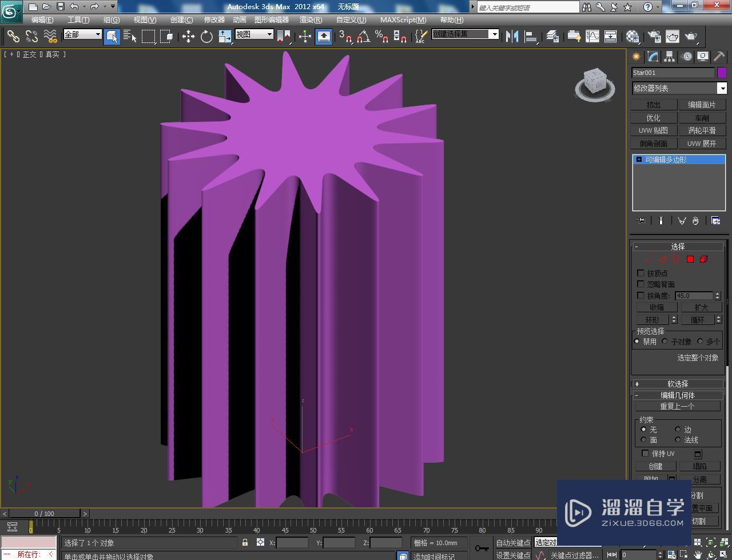The image size is (732, 560).
Task: Collapse the 编辑几何体 rollout
Action: pyautogui.click(x=678, y=395)
